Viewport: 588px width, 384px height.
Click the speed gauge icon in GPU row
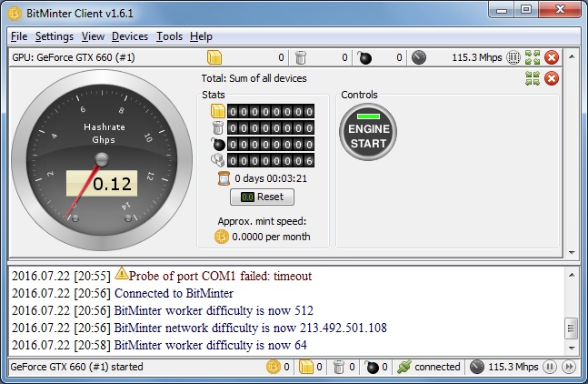point(419,57)
